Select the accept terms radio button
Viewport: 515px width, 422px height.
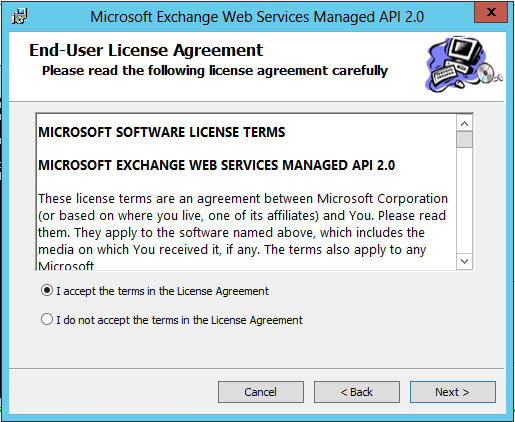[47, 291]
